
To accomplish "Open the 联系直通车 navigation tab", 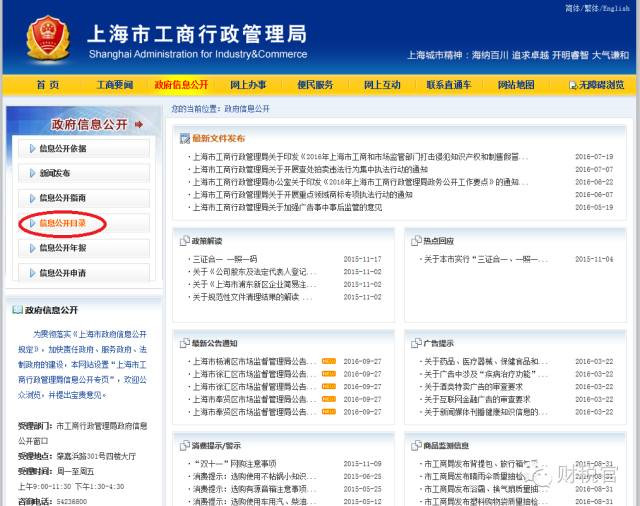I will click(x=449, y=85).
